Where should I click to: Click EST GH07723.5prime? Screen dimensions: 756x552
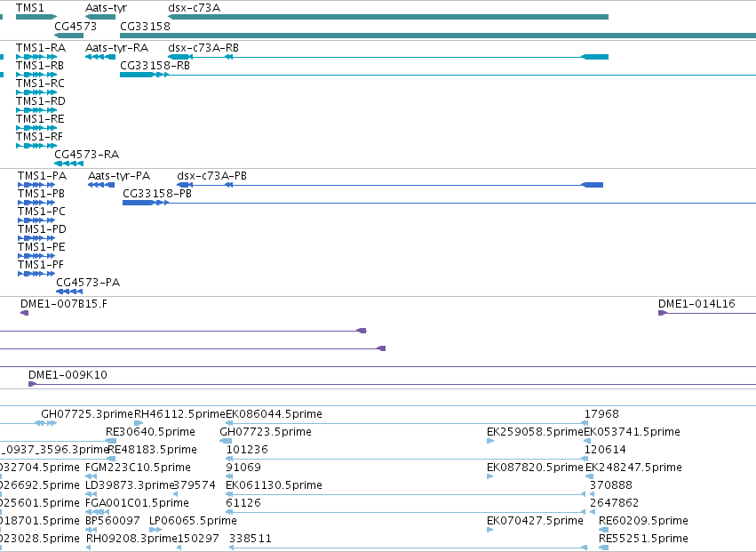coord(266,432)
